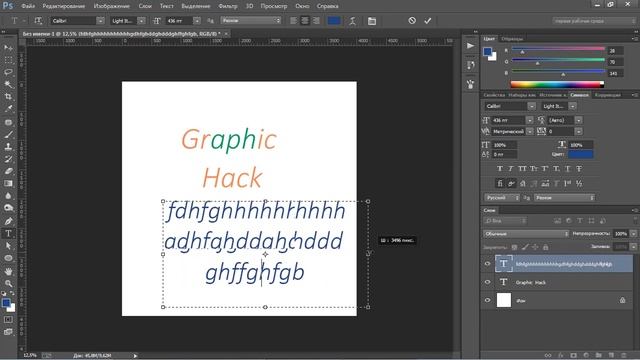Toggle Faux Bold in Character panel
The height and width of the screenshot is (360, 640).
point(500,169)
